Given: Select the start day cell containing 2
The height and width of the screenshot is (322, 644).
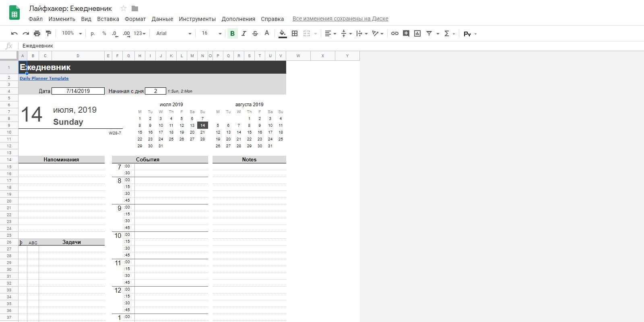Looking at the screenshot, I should (x=155, y=91).
